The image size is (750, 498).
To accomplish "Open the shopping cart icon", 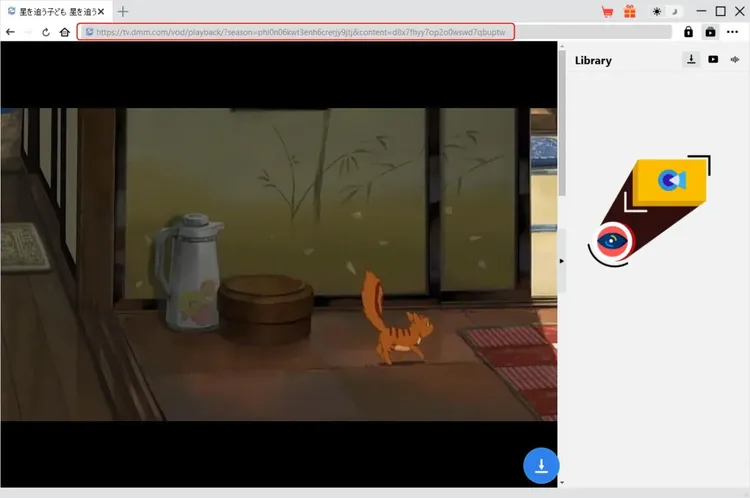I will click(x=607, y=12).
